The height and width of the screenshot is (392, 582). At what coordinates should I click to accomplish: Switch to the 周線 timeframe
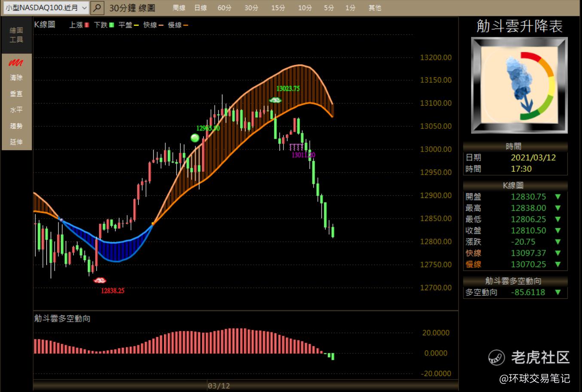coord(179,8)
